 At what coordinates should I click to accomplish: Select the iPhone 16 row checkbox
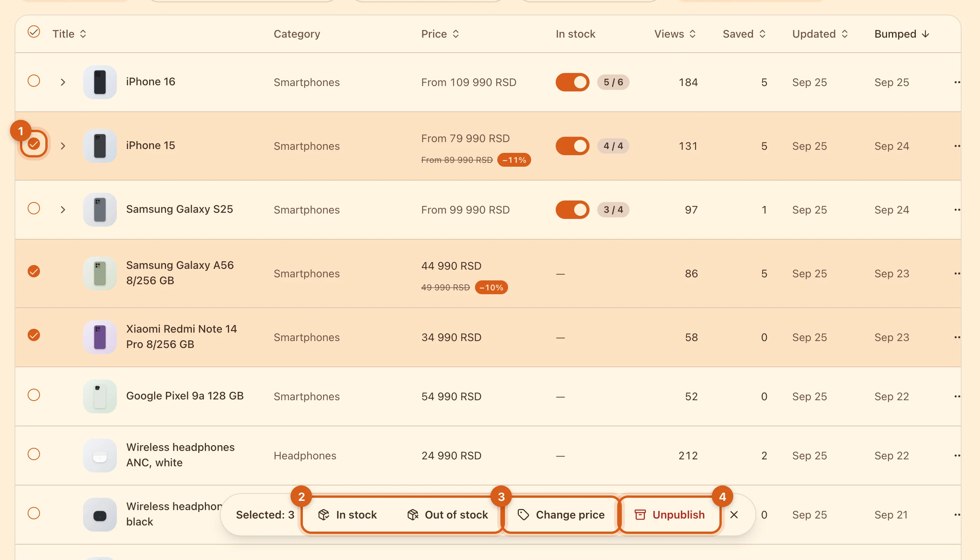[x=34, y=81]
